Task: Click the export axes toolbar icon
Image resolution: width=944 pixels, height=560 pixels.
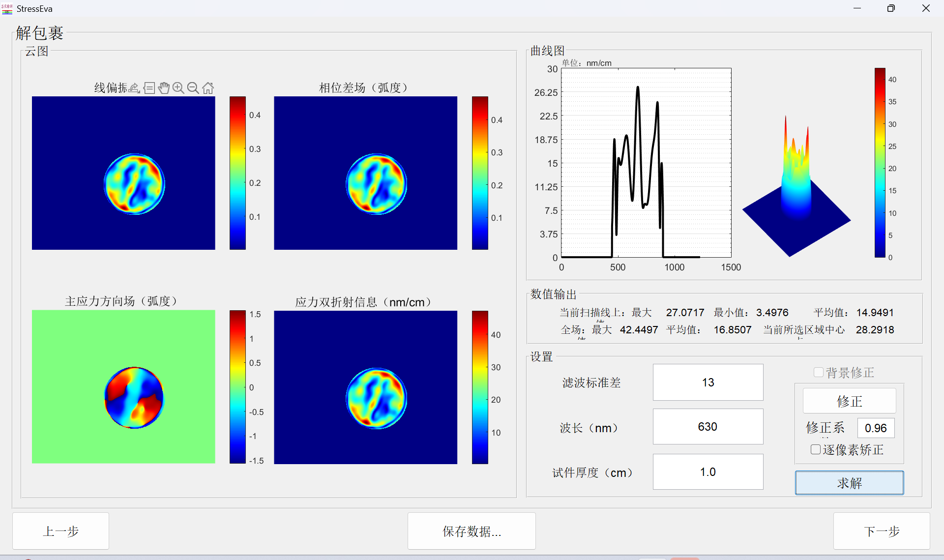Action: coord(134,88)
